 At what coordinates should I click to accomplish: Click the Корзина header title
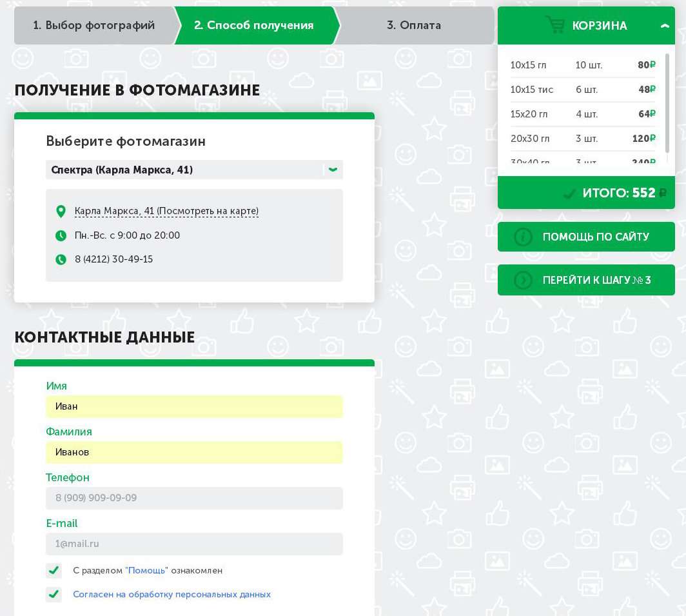tap(600, 25)
